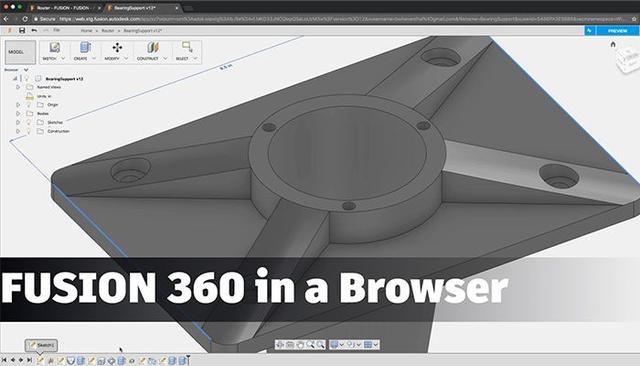Toggle lightbulb visibility of BearingSupport v12 root

point(27,78)
